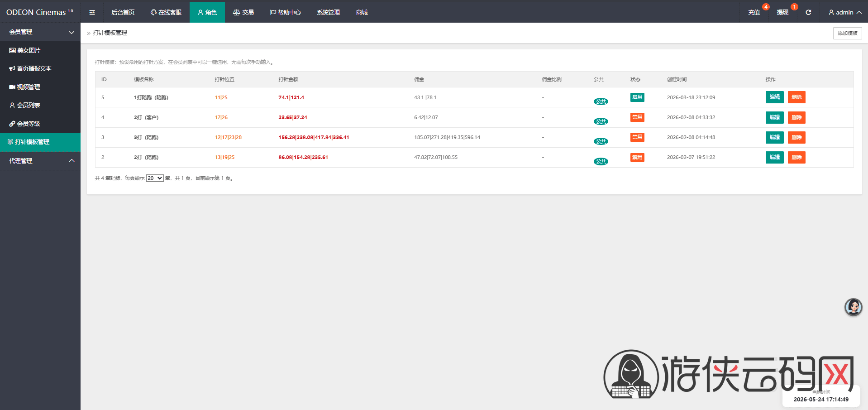Image resolution: width=868 pixels, height=410 pixels.
Task: Toggle the 禁用 status of template 4
Action: coord(637,117)
